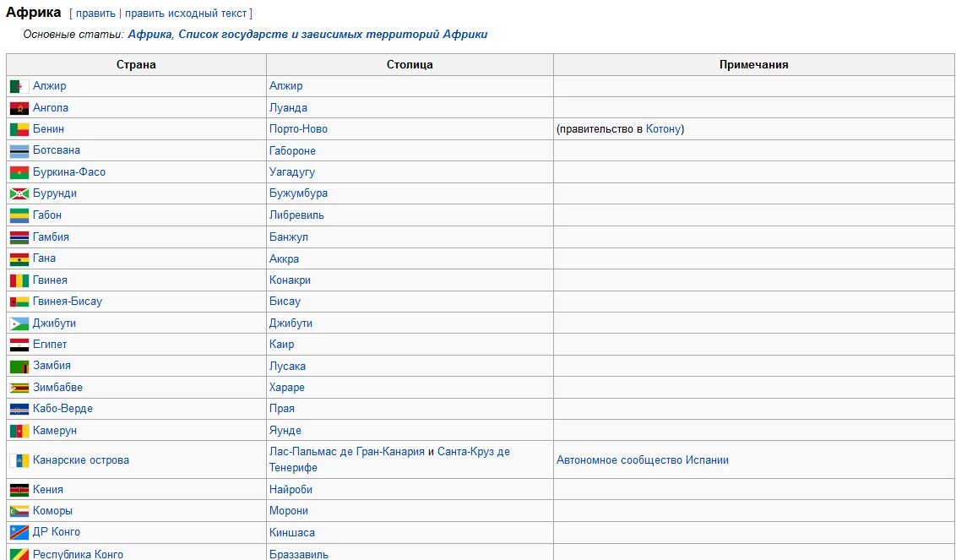Click the 'Столица' column header
This screenshot has height=560, width=956.
(410, 65)
